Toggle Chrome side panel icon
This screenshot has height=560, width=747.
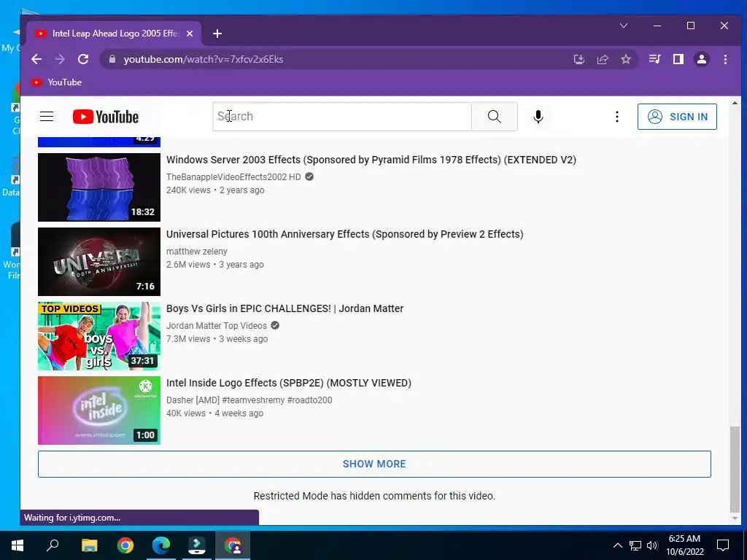pyautogui.click(x=678, y=59)
